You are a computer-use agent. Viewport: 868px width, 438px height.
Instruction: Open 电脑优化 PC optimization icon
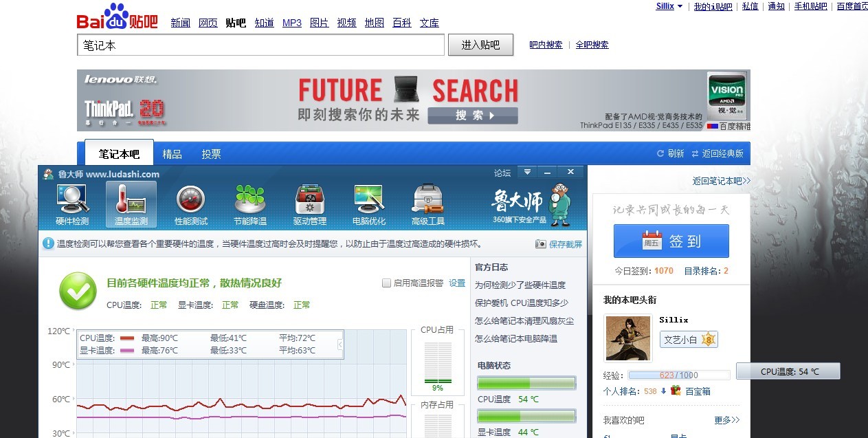[369, 204]
